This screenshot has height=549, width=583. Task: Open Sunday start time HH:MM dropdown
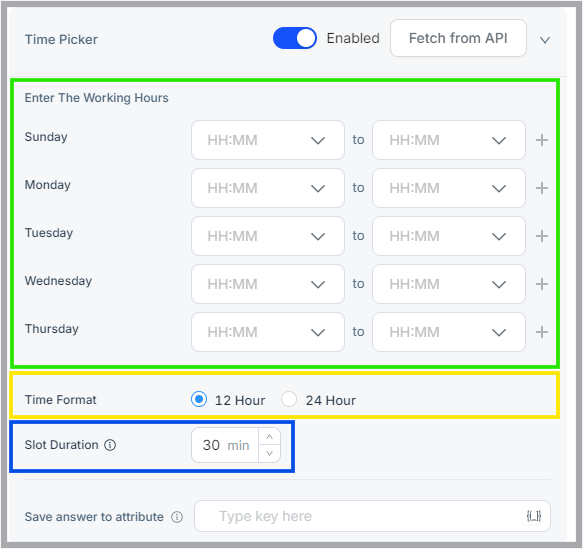(268, 140)
